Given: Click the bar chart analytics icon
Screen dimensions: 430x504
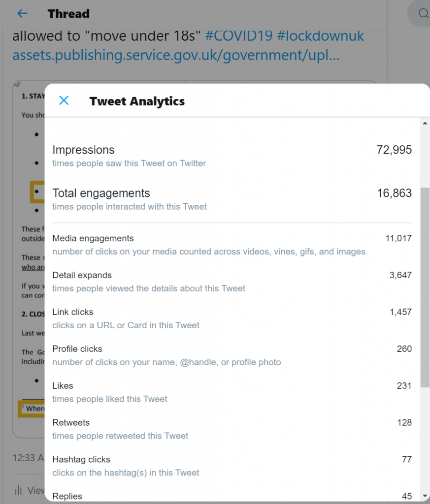Looking at the screenshot, I should tap(18, 490).
